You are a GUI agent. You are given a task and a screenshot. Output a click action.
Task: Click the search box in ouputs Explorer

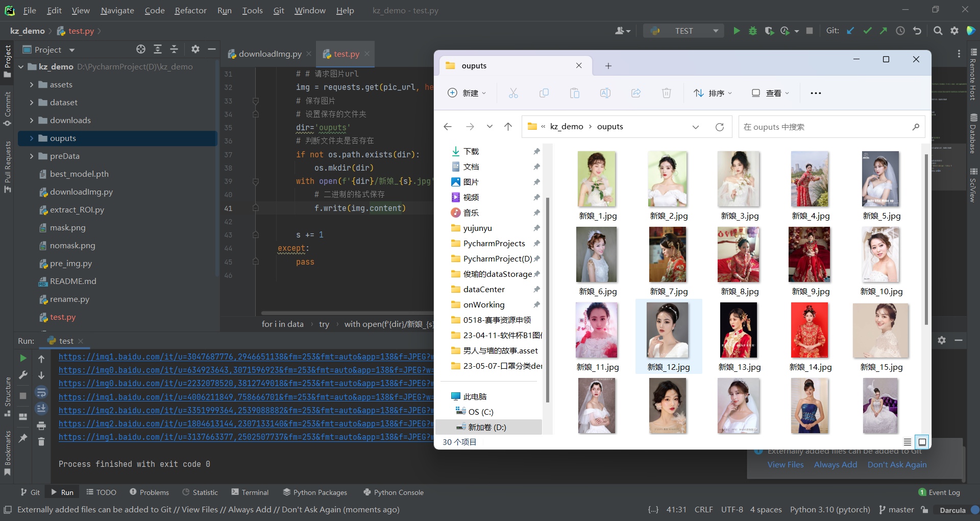(x=831, y=127)
